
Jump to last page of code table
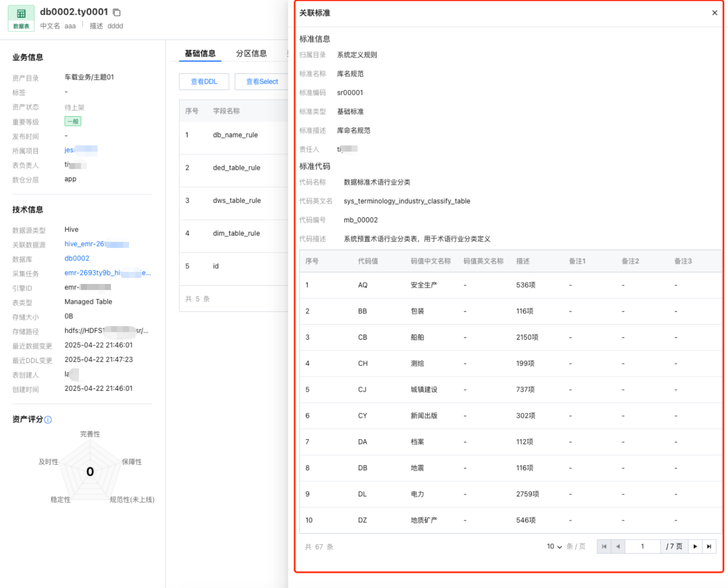pyautogui.click(x=709, y=546)
